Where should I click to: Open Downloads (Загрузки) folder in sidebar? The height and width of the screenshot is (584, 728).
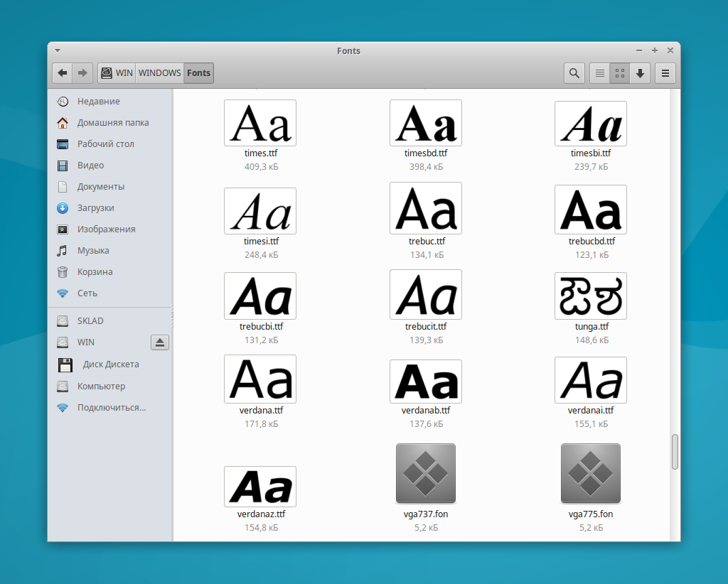tap(95, 208)
